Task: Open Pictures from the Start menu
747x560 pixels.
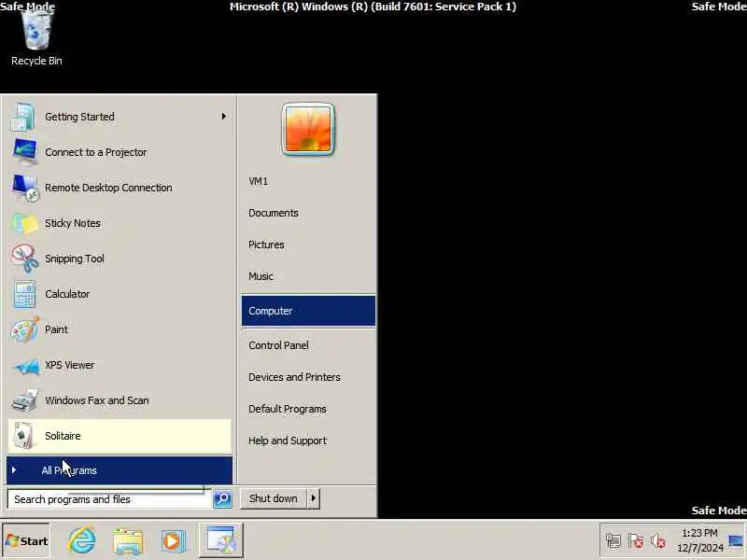Action: [x=266, y=245]
